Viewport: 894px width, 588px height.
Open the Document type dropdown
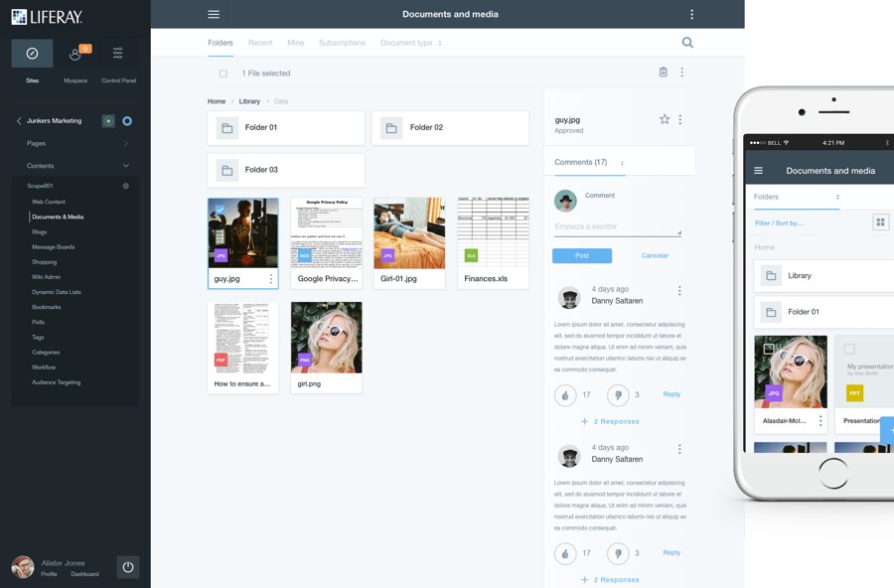411,43
